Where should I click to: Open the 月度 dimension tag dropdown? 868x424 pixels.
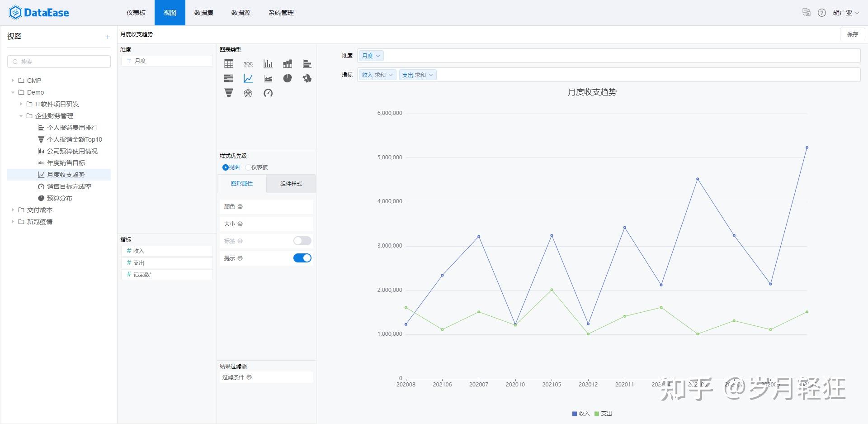(x=371, y=56)
